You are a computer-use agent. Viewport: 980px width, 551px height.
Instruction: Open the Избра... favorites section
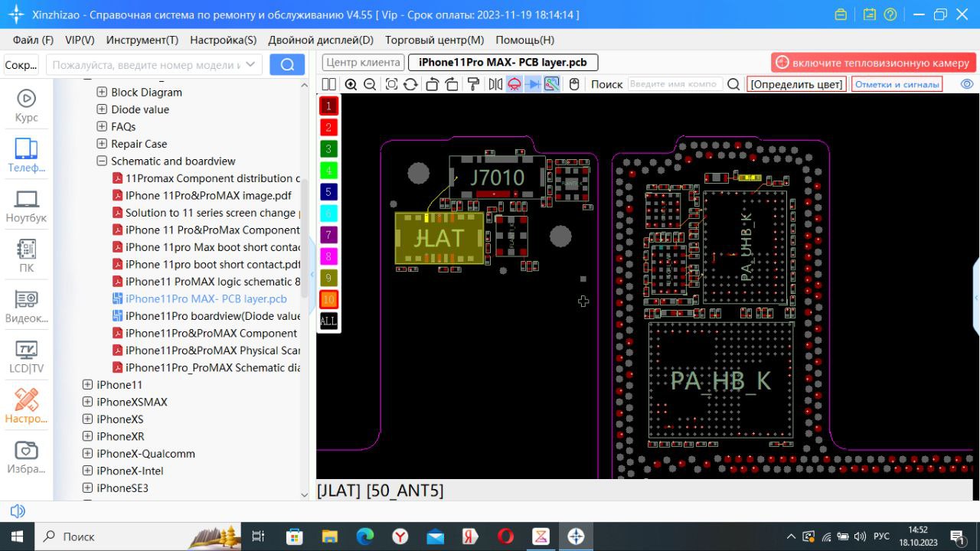click(x=27, y=457)
